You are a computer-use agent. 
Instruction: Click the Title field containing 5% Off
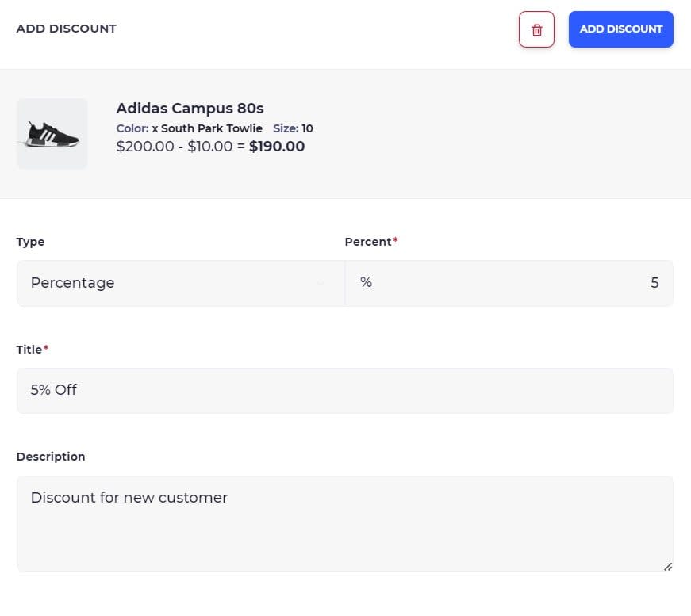[x=345, y=390]
